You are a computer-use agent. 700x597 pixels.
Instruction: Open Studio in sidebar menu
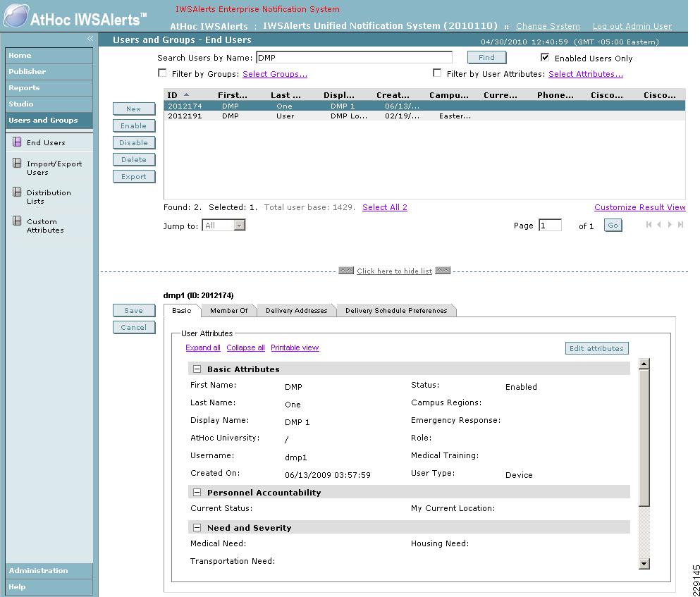[49, 104]
